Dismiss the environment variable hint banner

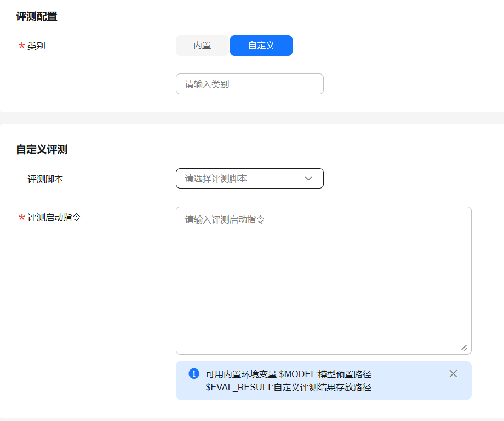point(453,373)
